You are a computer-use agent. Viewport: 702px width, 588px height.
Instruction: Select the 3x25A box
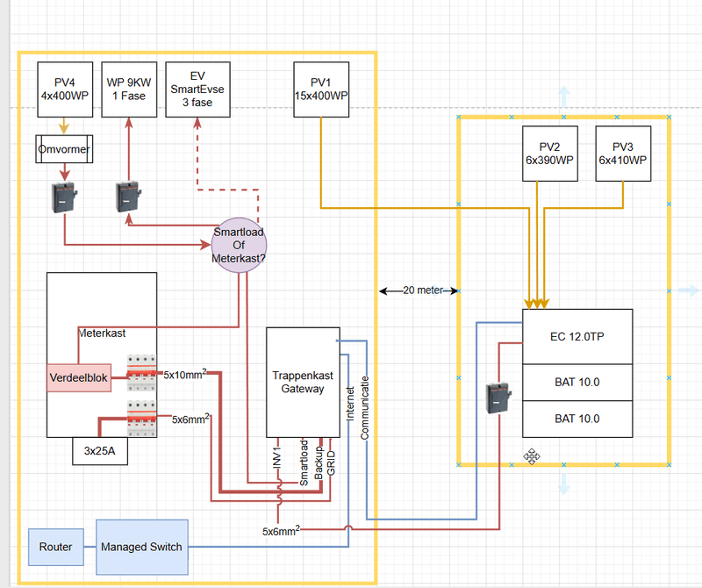[x=100, y=451]
